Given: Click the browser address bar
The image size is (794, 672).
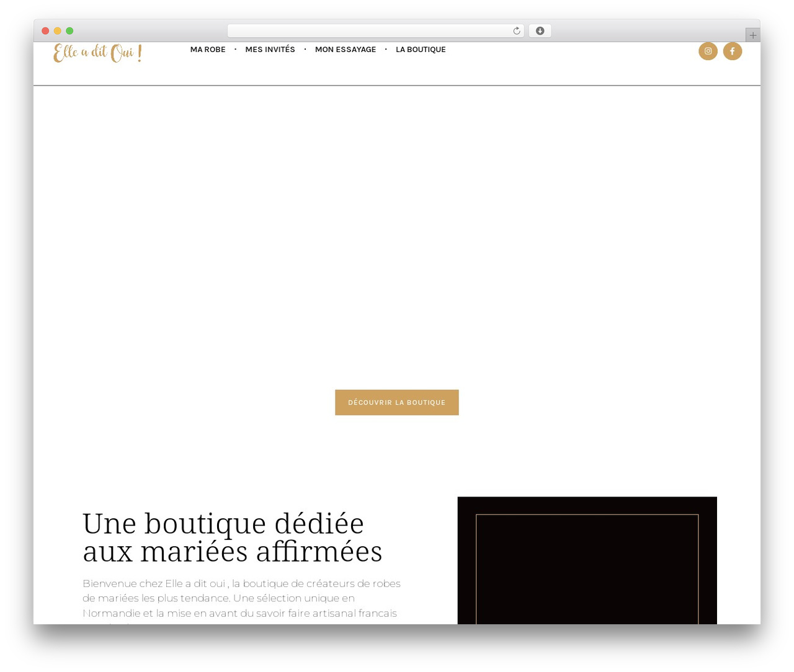Looking at the screenshot, I should tap(375, 31).
